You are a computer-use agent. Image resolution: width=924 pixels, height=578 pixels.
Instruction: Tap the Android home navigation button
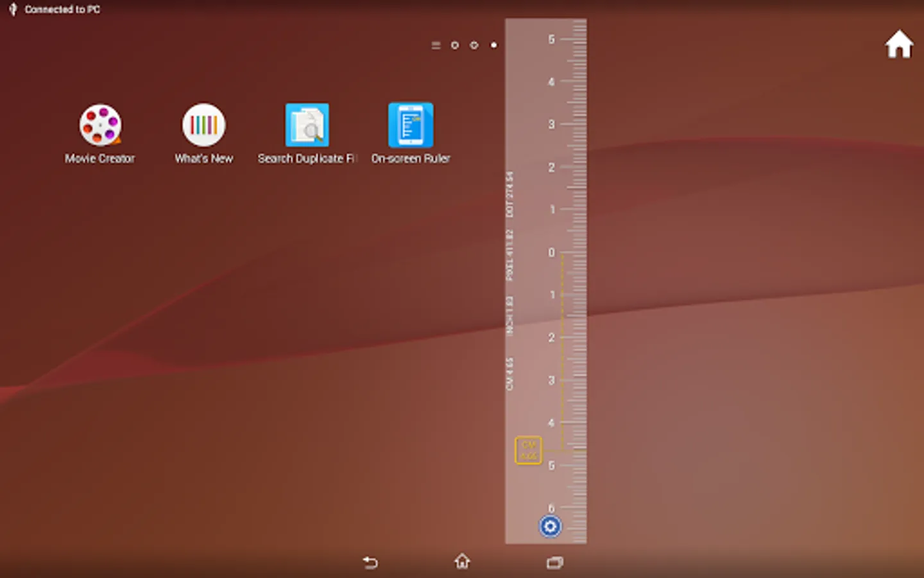(462, 562)
